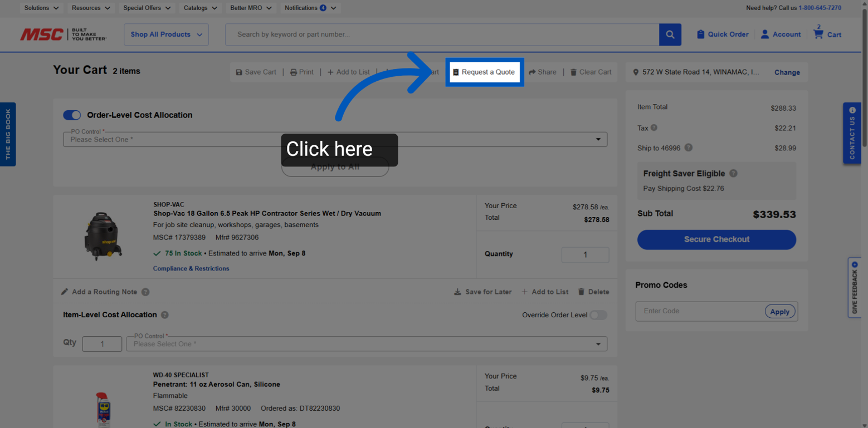This screenshot has height=428, width=868.
Task: Click item-level Qty field
Action: [102, 344]
